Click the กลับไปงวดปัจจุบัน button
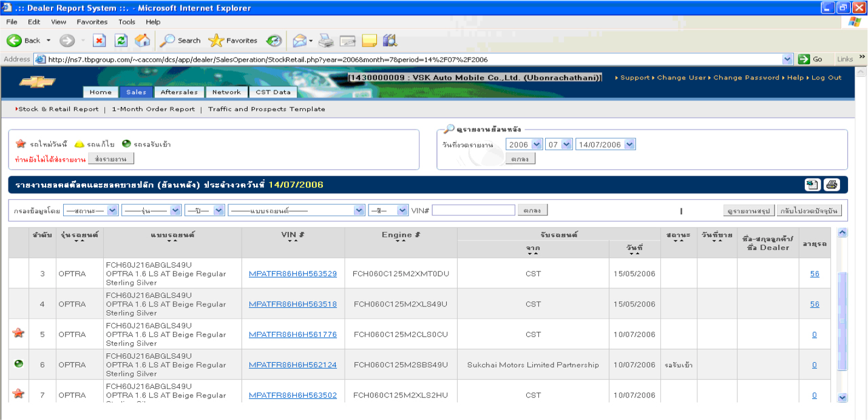Screen dimensions: 868x420 [809, 211]
